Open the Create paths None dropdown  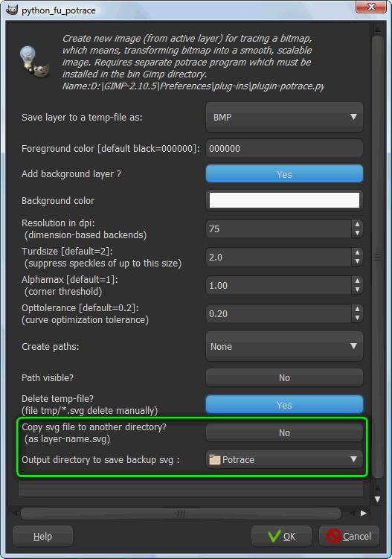[284, 346]
